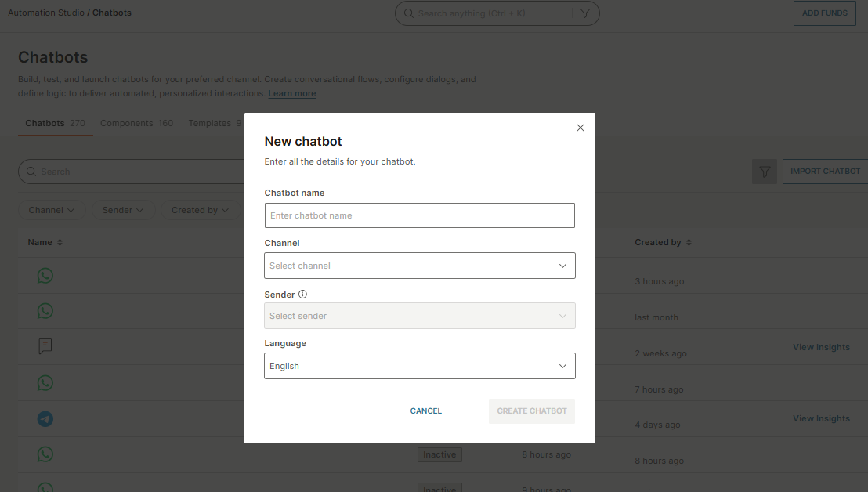Click the chat bubble channel icon in the list
The width and height of the screenshot is (868, 492).
click(x=45, y=346)
